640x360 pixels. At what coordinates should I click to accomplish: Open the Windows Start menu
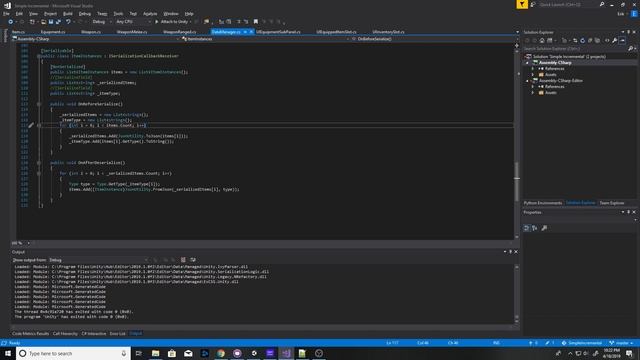(x=8, y=353)
